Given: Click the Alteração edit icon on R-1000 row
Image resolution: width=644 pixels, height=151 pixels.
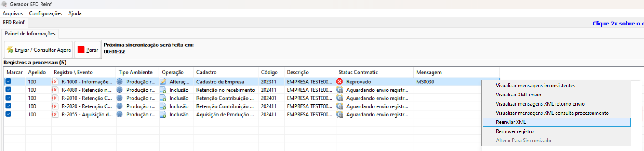Looking at the screenshot, I should click(x=163, y=82).
